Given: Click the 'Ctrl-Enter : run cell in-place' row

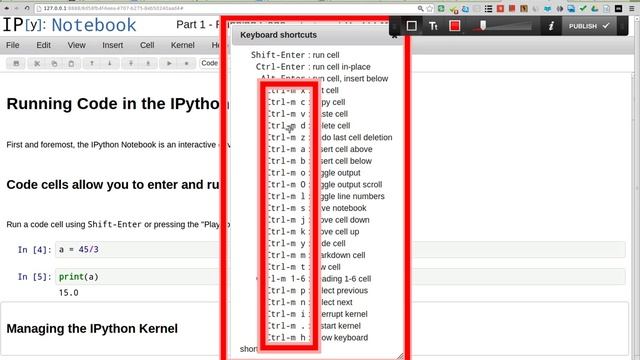Looking at the screenshot, I should point(313,67).
